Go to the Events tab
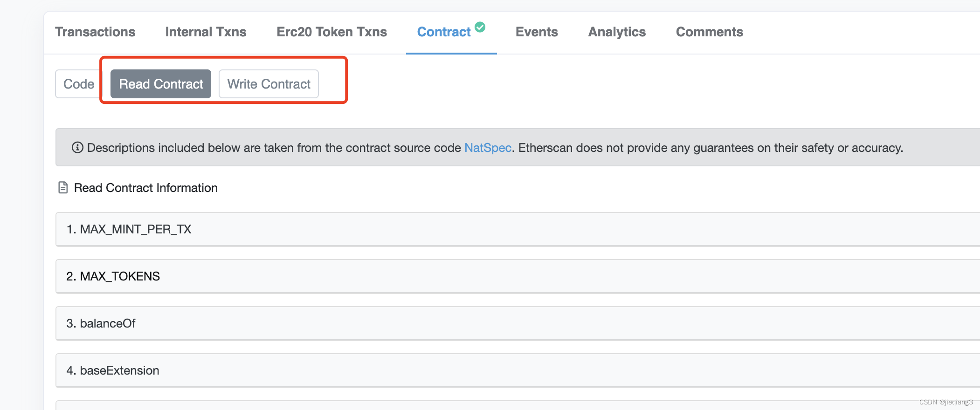Screen dimensions: 980x410 point(537,32)
